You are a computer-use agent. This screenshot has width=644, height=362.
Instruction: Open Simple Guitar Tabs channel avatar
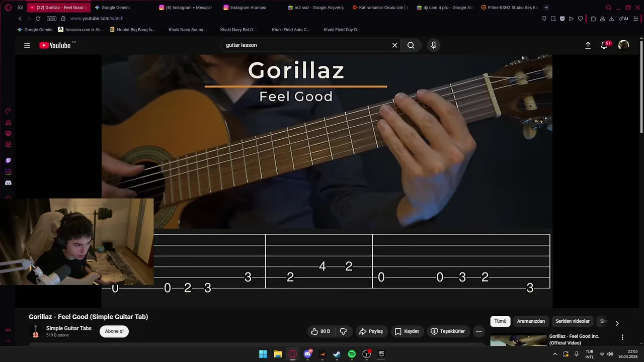click(35, 331)
